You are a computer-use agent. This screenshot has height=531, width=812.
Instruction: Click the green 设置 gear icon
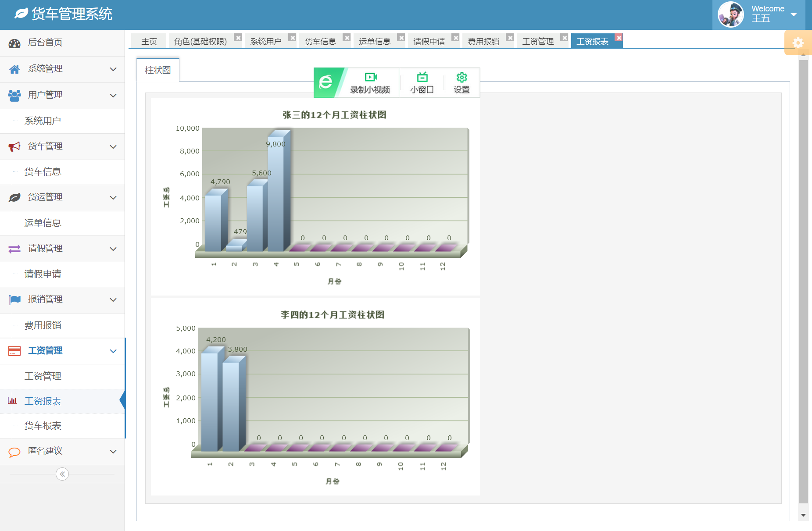461,78
